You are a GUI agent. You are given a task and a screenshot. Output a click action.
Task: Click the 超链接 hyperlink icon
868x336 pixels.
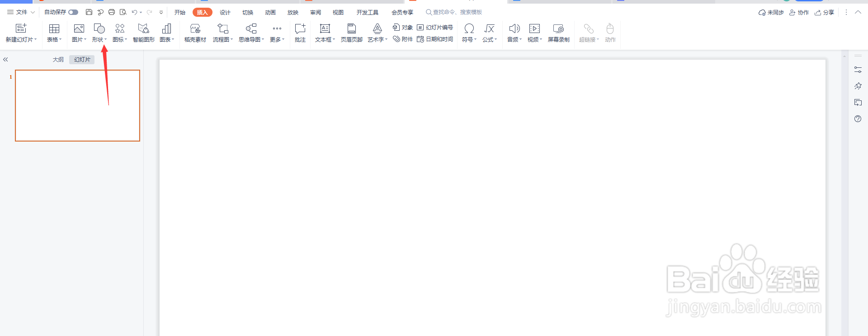tap(589, 28)
